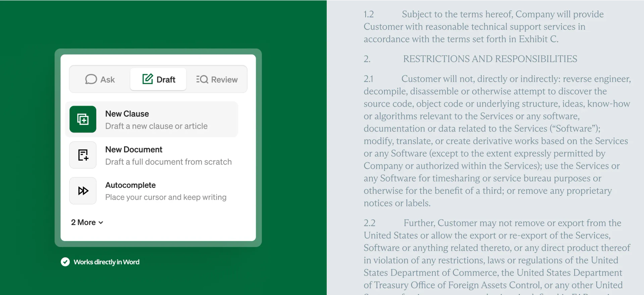Click the Restrictions and Responsibilities heading

coord(490,59)
